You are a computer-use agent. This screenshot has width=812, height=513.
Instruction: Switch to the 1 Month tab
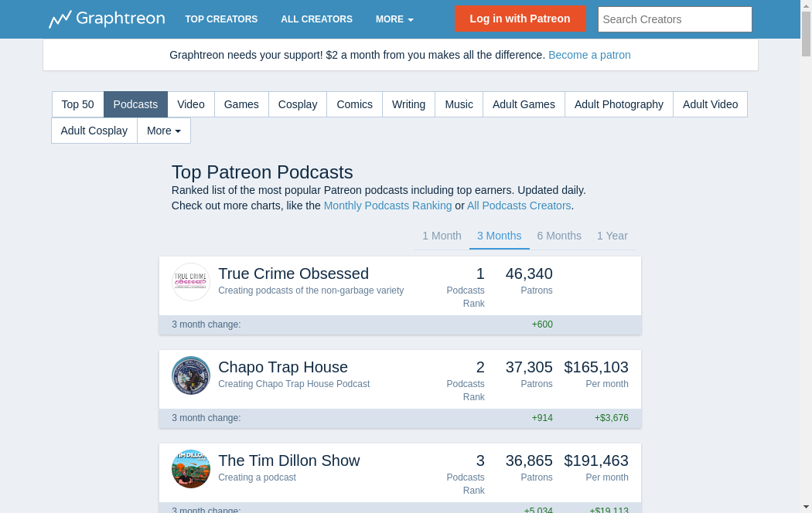[x=442, y=236]
